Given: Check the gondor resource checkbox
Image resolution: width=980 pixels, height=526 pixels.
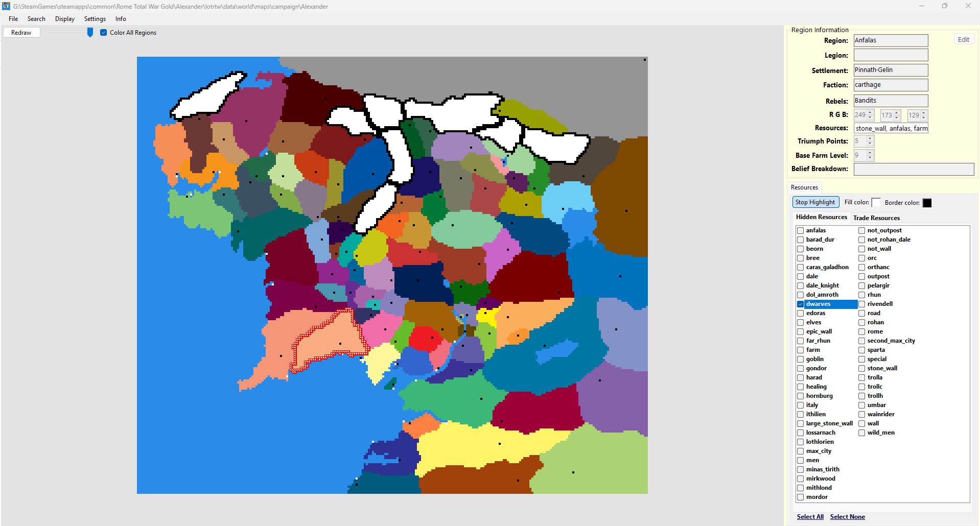Looking at the screenshot, I should 801,369.
